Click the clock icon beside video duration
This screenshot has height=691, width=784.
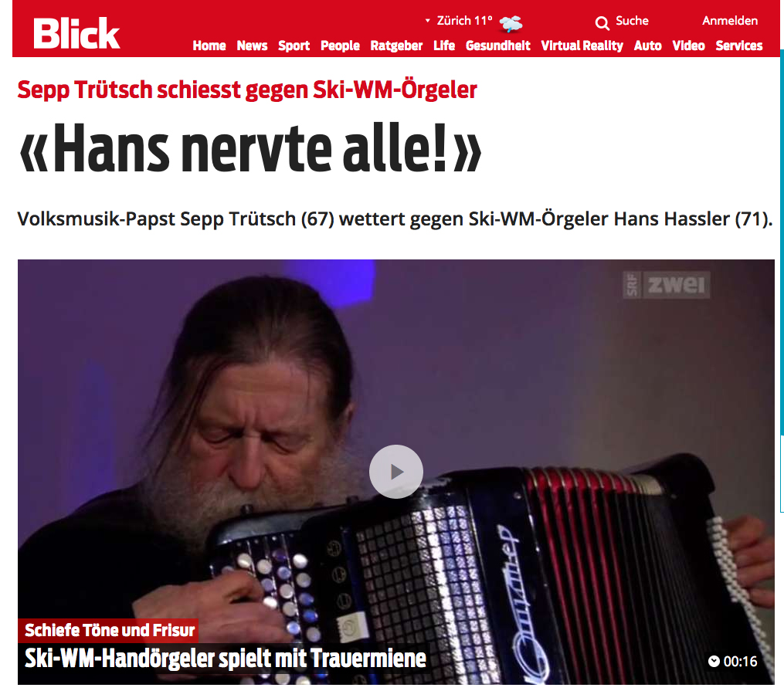tap(714, 662)
